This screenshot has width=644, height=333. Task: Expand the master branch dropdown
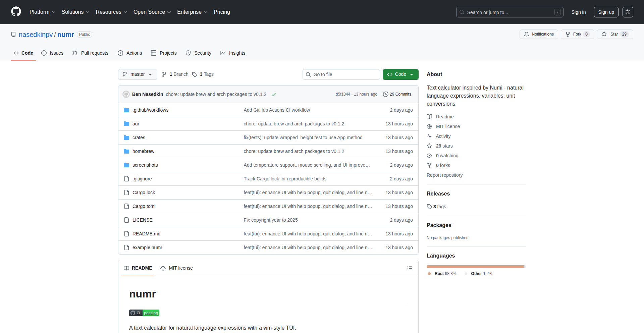[x=138, y=74]
